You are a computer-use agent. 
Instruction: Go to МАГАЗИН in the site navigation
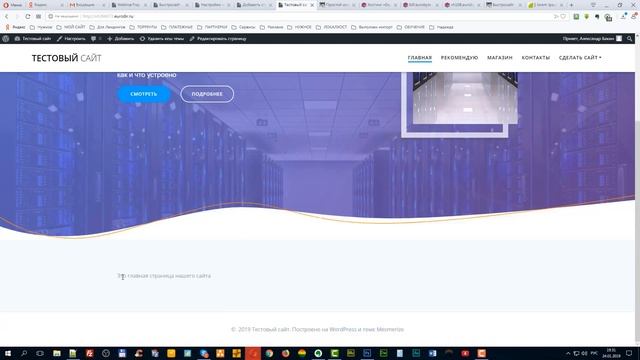pos(500,58)
